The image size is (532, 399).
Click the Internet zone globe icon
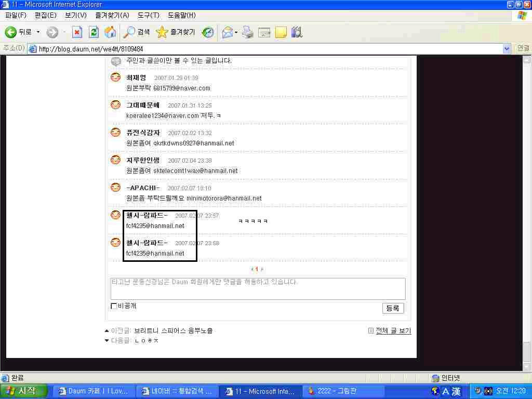(x=435, y=378)
